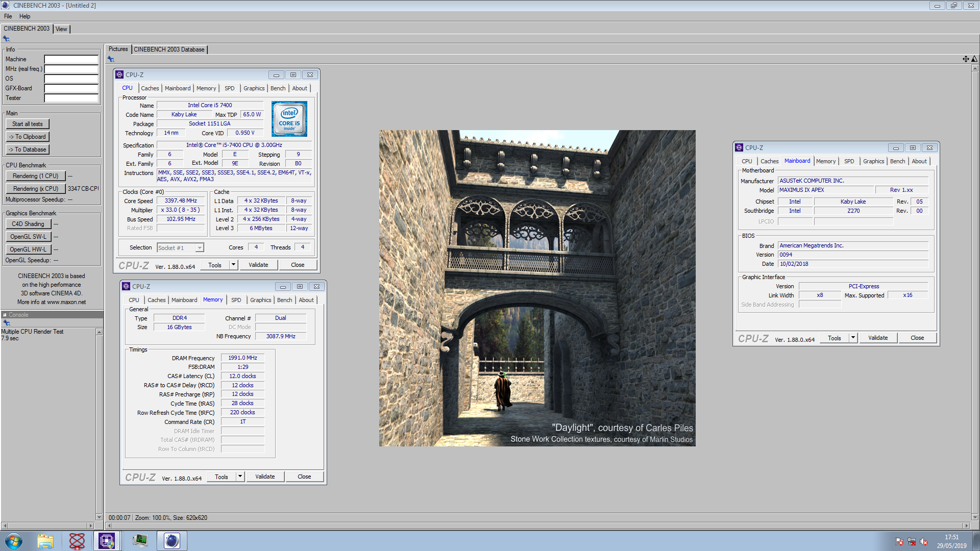Open Windows Explorer from the taskbar
This screenshot has width=980, height=551.
(x=45, y=541)
